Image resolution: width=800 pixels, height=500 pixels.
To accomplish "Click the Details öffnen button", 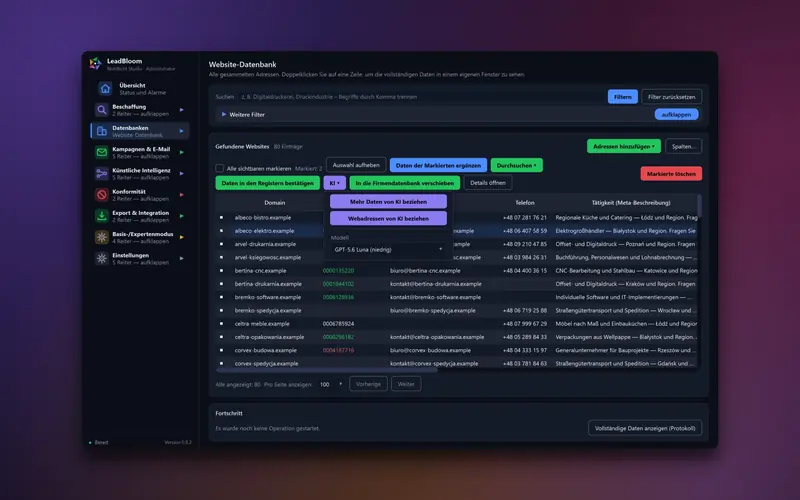I will coord(488,183).
